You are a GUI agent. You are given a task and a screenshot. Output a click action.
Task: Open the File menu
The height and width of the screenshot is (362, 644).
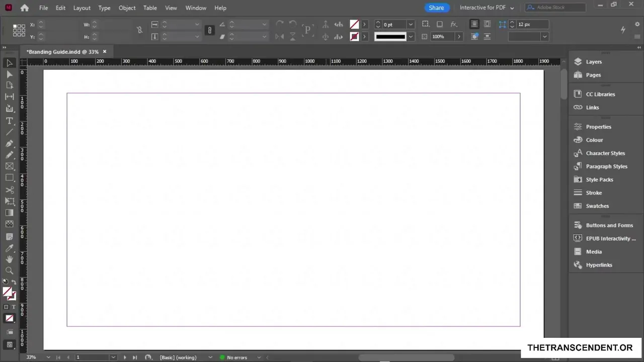[44, 8]
